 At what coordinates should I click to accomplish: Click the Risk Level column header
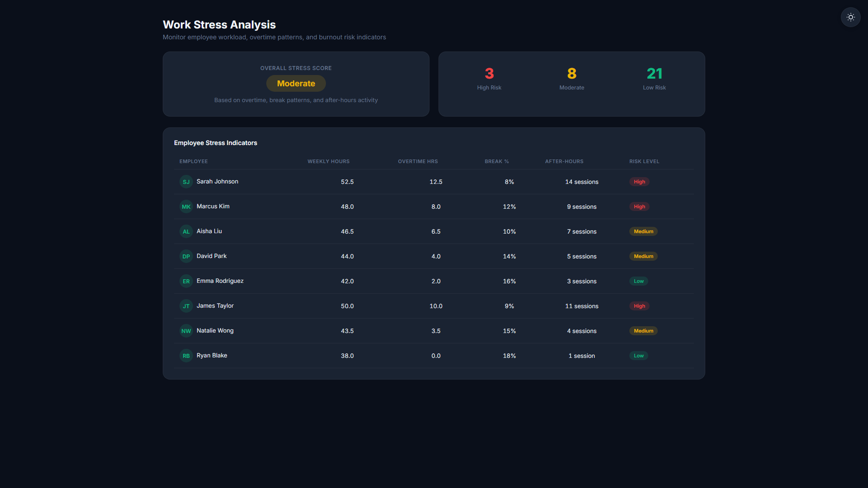point(644,161)
